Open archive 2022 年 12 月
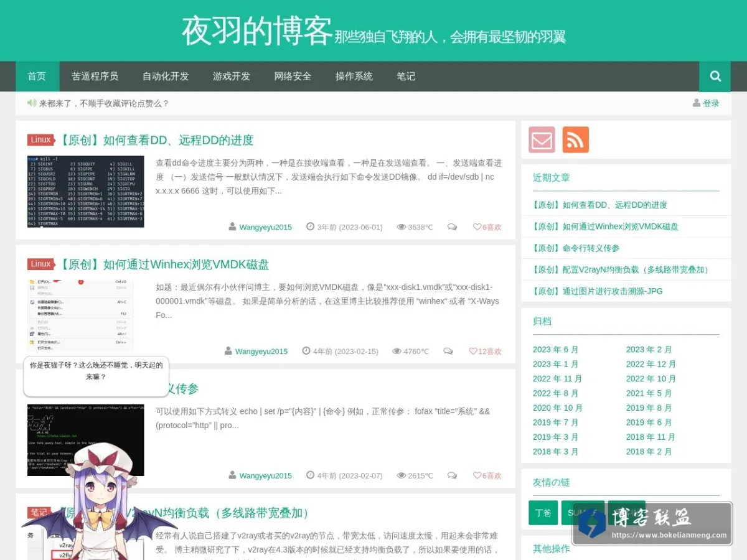747x560 pixels. click(x=651, y=364)
